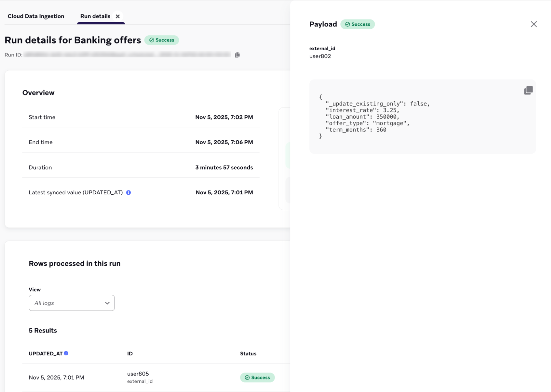This screenshot has height=392, width=551.
Task: Close the Run details tab
Action: (x=118, y=16)
